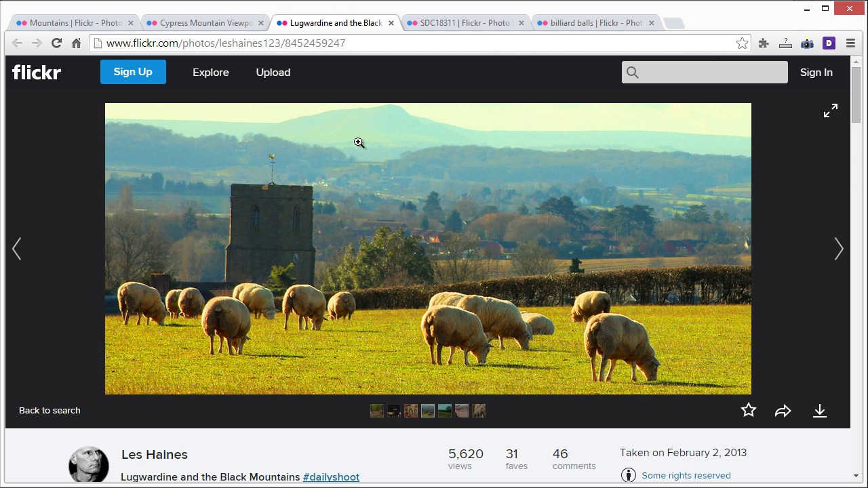
Task: Download the photo with the download icon
Action: point(820,411)
